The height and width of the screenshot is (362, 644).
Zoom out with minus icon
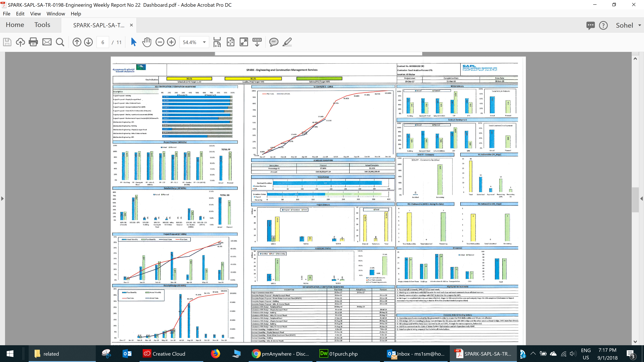point(160,42)
